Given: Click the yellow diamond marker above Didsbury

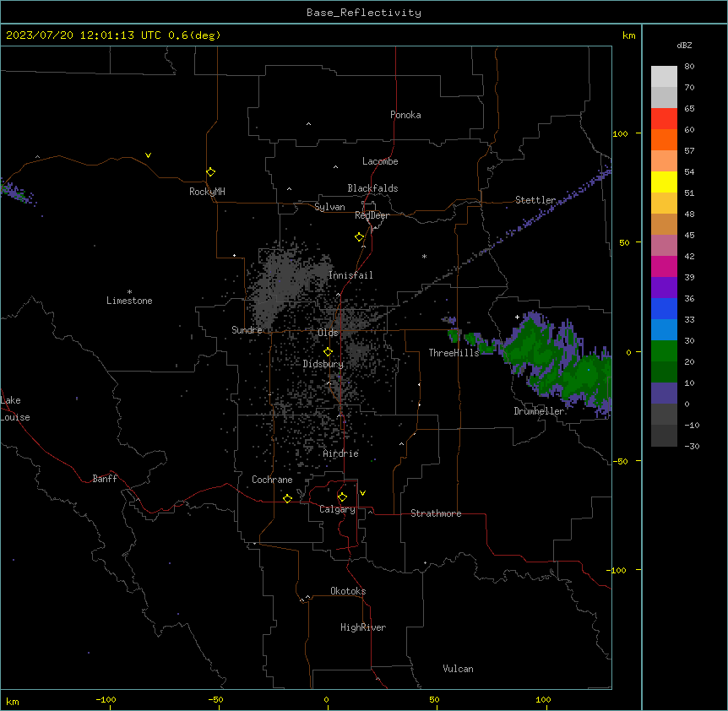Looking at the screenshot, I should click(328, 352).
